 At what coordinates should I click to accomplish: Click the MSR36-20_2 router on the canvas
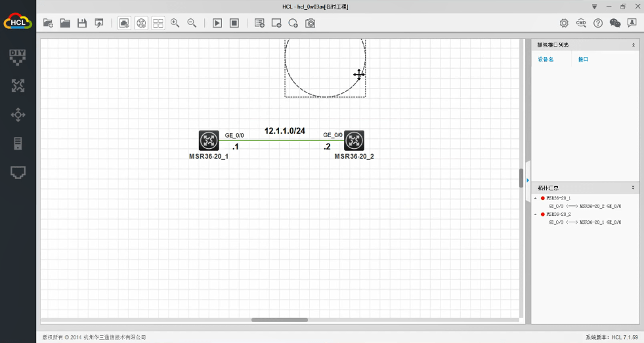click(x=354, y=140)
